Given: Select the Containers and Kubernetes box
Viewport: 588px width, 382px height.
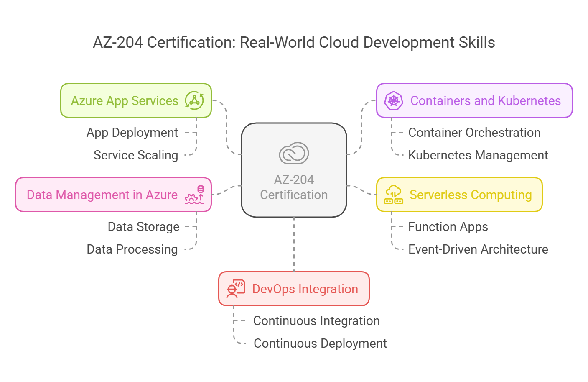Looking at the screenshot, I should tap(474, 100).
